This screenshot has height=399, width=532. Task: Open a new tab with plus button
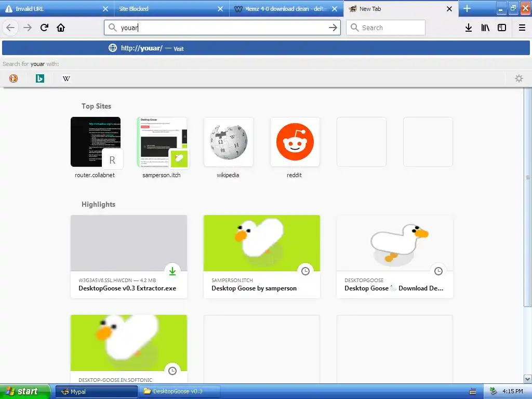pyautogui.click(x=467, y=8)
